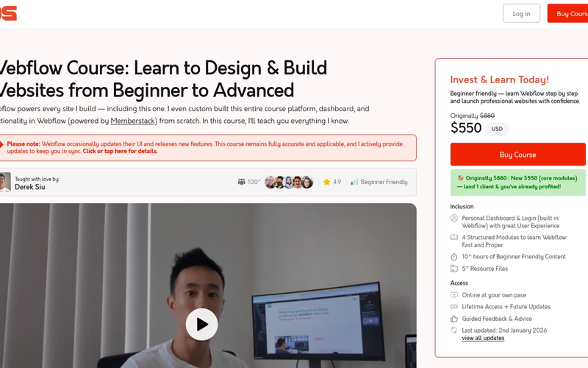Click the 'Derek Siu' instructor name
The height and width of the screenshot is (368, 588).
click(30, 187)
